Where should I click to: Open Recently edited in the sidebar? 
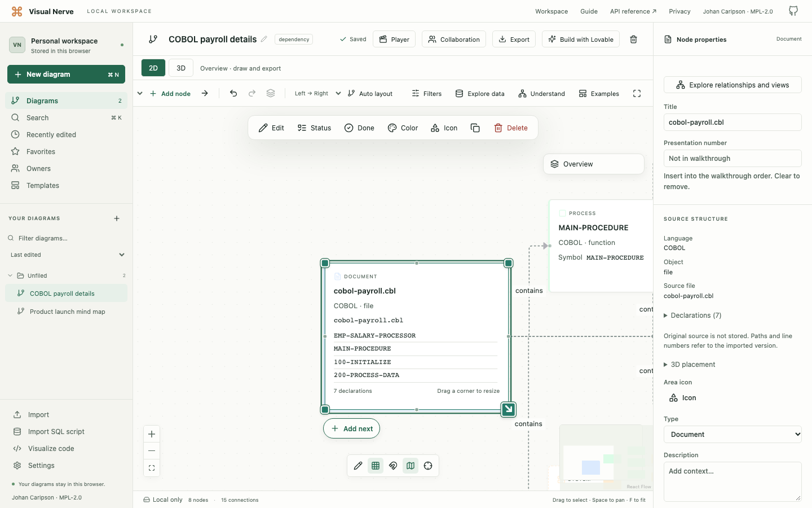point(67,135)
